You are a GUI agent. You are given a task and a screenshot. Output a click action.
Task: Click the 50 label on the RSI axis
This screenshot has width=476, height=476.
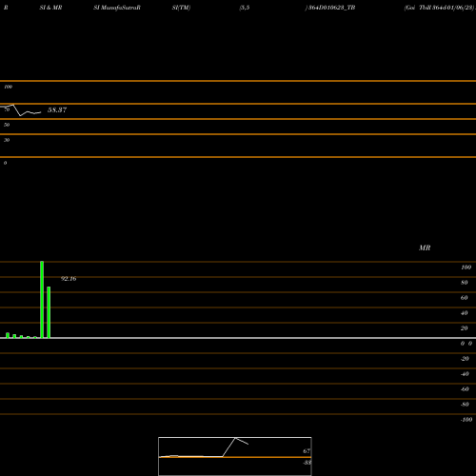[x=7, y=125]
